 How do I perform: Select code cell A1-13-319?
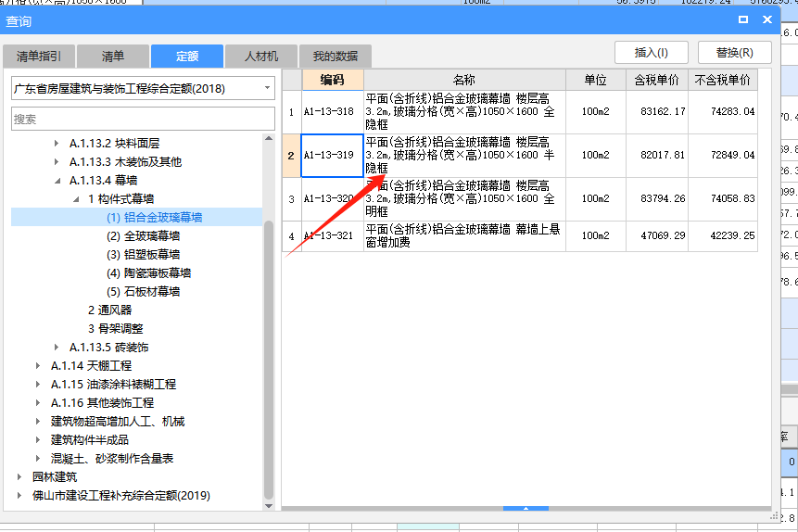[333, 156]
